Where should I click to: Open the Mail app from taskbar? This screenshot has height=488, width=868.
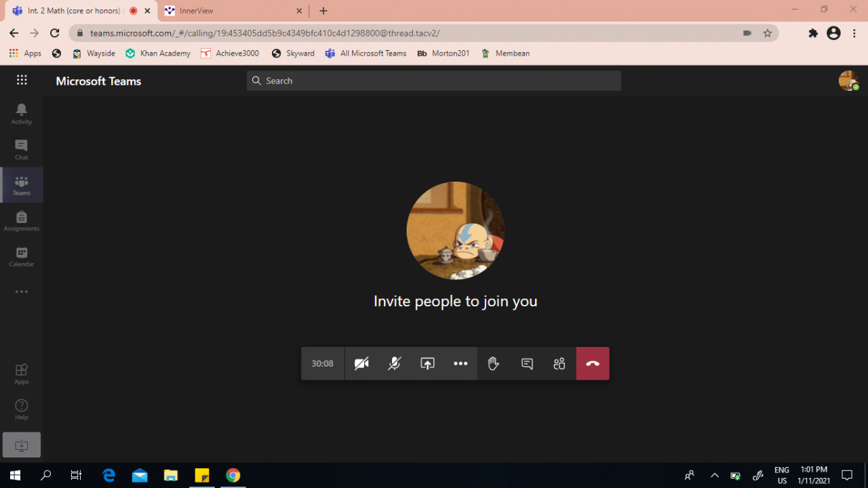point(140,475)
